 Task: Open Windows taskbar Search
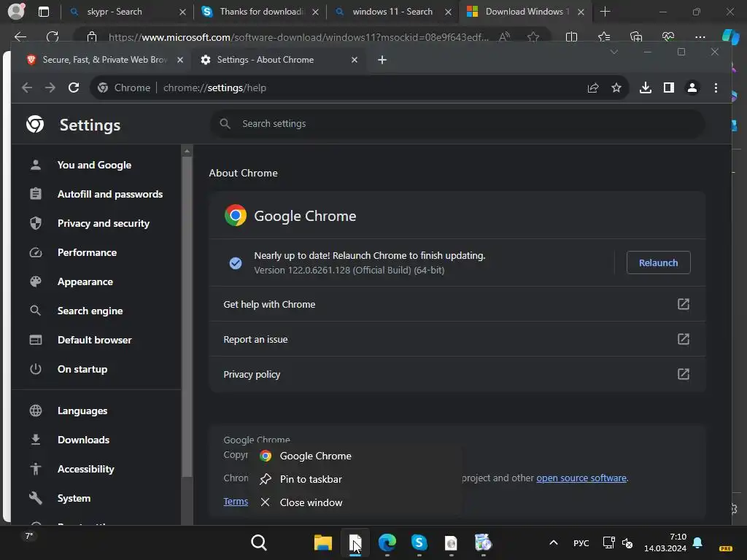[x=259, y=542]
